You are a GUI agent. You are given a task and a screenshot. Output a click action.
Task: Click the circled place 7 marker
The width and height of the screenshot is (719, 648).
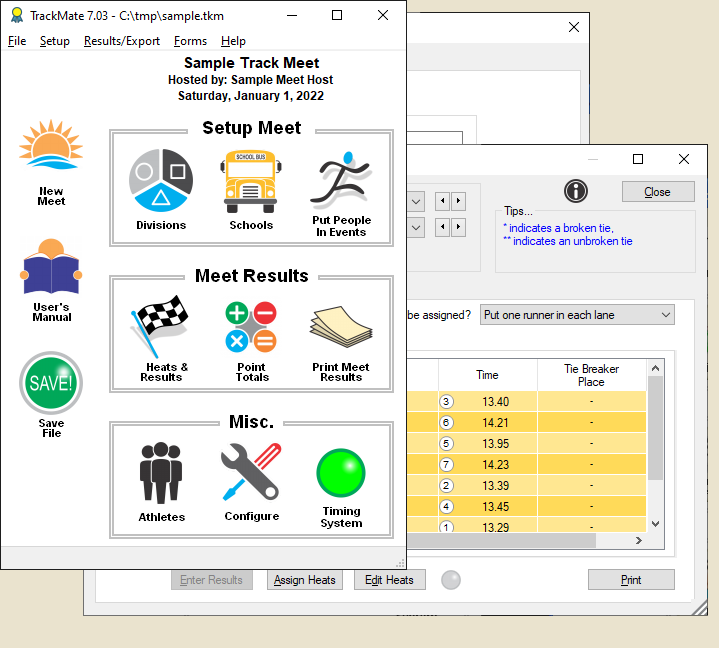click(446, 465)
